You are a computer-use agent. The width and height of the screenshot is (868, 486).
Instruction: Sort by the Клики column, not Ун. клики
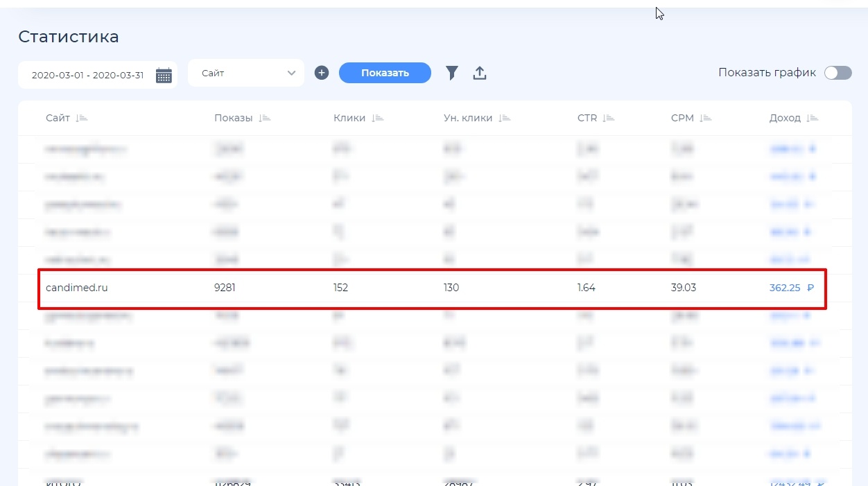pos(358,118)
